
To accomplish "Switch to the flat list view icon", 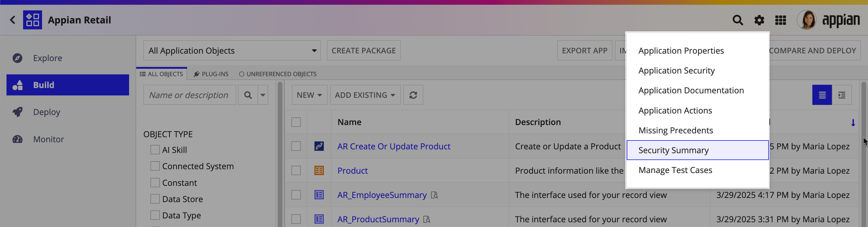I will (x=822, y=95).
